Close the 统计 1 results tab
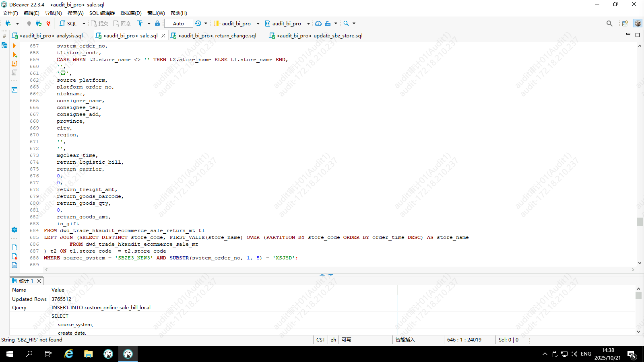 pos(39,281)
